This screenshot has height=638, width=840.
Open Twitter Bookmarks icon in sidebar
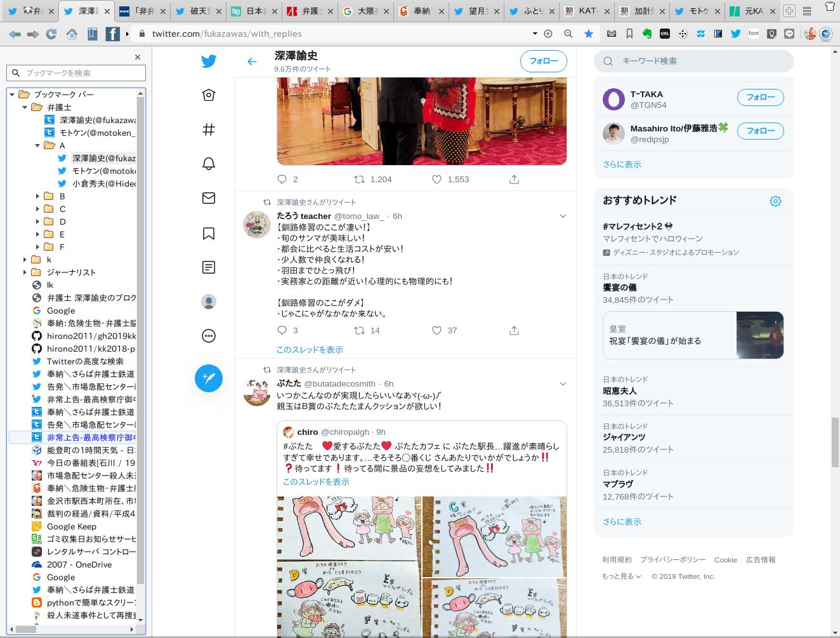click(x=209, y=233)
